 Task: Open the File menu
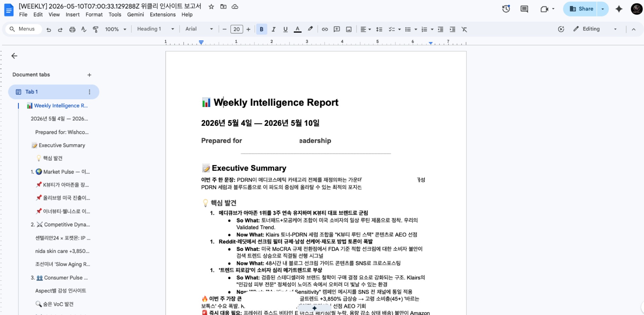[x=23, y=14]
